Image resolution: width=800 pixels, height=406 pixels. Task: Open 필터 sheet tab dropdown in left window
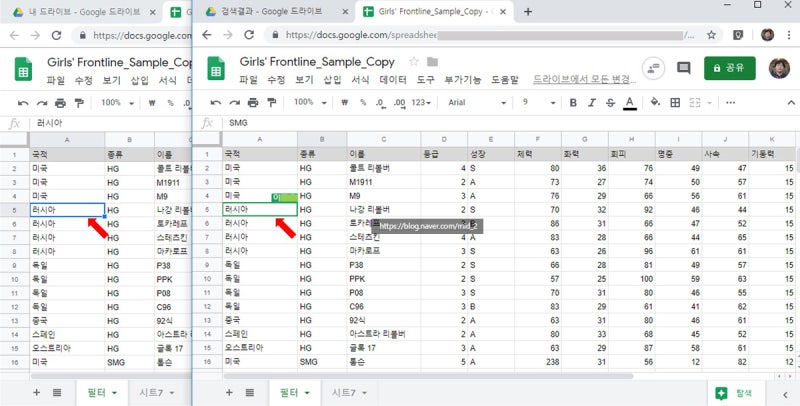coord(114,393)
